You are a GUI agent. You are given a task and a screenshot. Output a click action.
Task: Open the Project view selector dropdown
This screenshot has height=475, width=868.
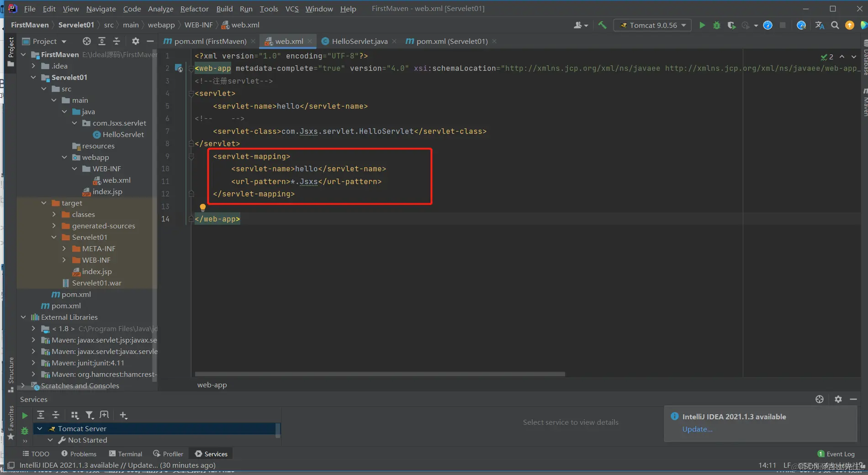tap(45, 41)
